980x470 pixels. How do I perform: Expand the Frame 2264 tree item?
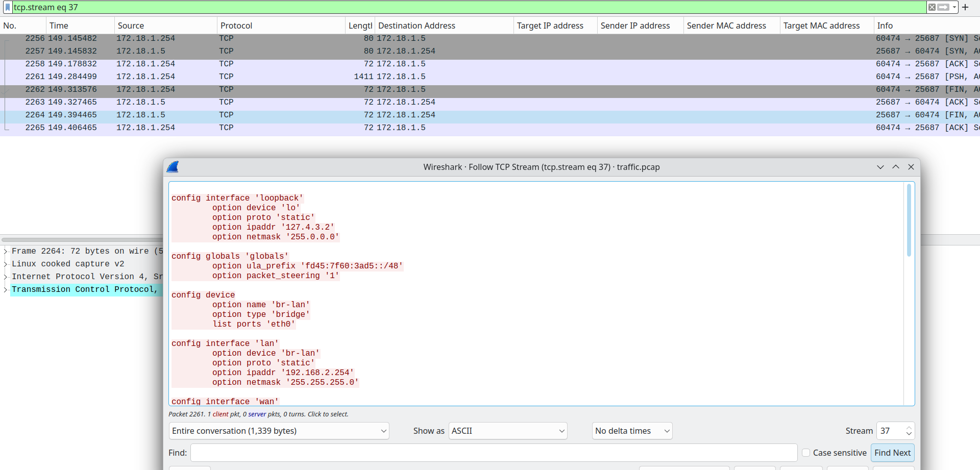[6, 251]
